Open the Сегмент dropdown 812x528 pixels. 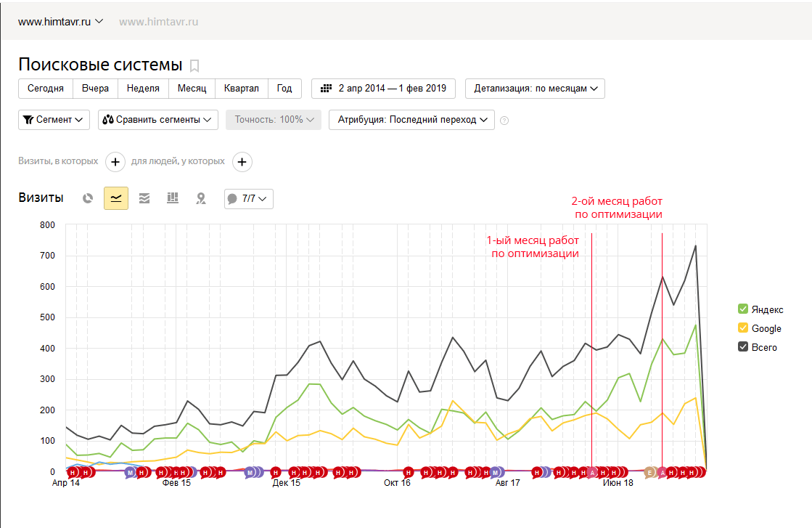[x=54, y=120]
